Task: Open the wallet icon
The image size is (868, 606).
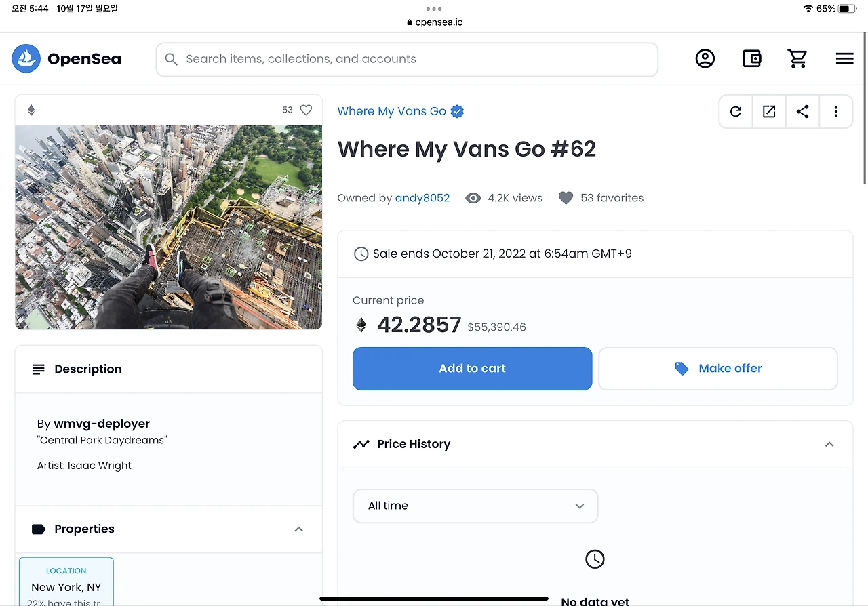Action: tap(752, 59)
